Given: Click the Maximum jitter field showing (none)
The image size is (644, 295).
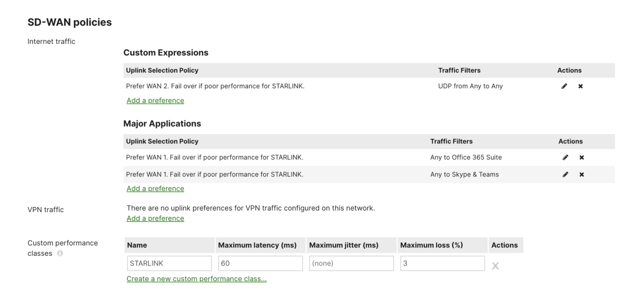Looking at the screenshot, I should tap(351, 263).
